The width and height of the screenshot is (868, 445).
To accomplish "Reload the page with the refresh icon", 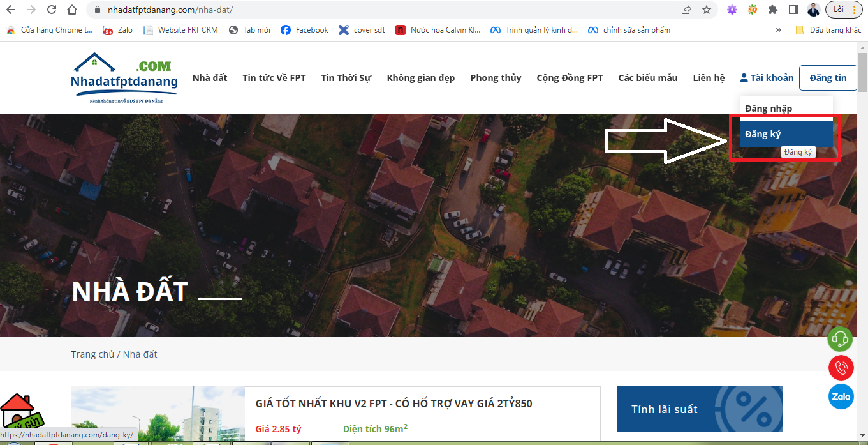I will click(52, 10).
